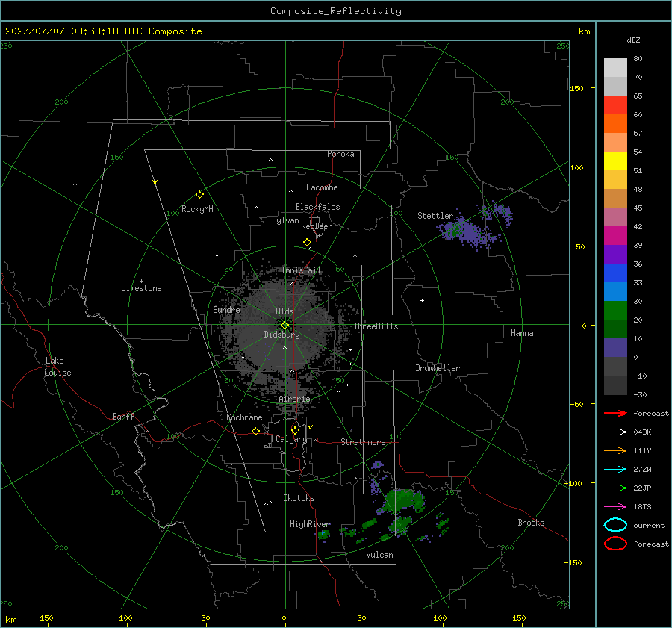This screenshot has width=672, height=628.
Task: Click the red forecast arrow in legend
Action: [615, 413]
